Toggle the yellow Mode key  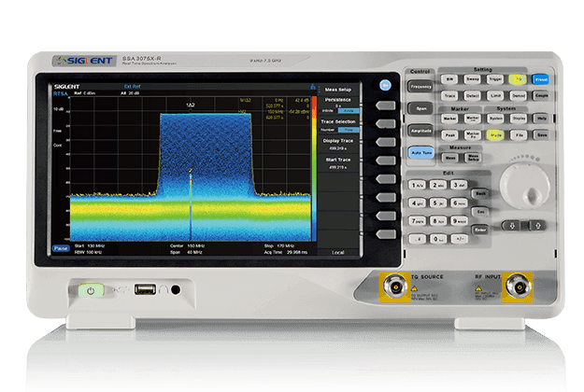(495, 135)
